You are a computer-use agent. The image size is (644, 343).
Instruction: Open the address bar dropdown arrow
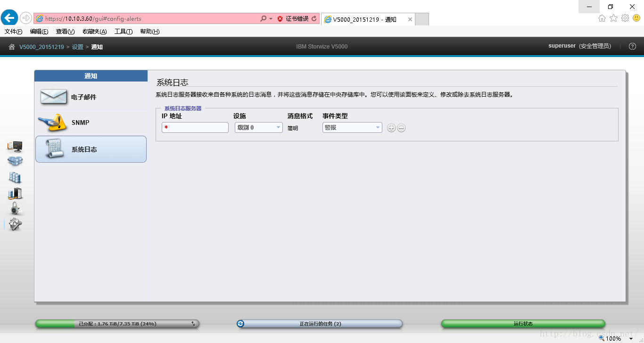[x=271, y=19]
